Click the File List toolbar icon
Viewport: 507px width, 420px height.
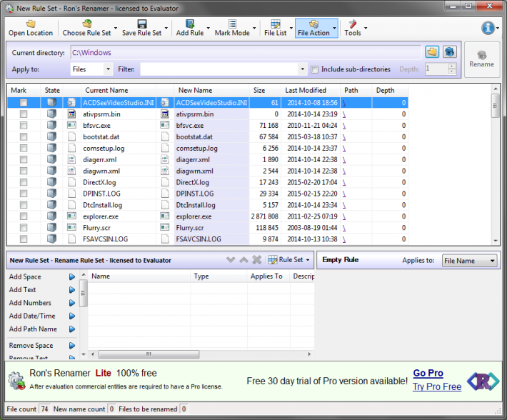276,24
